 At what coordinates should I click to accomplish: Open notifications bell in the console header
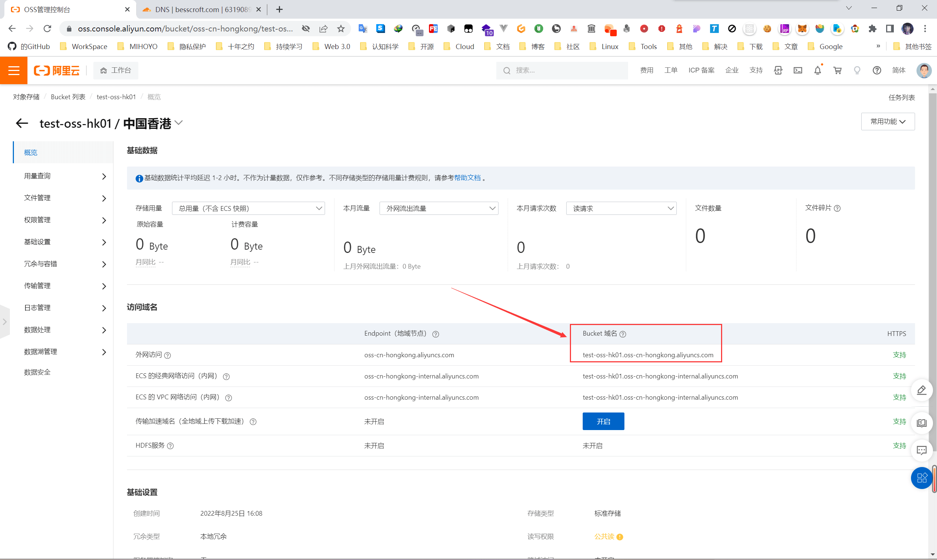[x=817, y=71]
